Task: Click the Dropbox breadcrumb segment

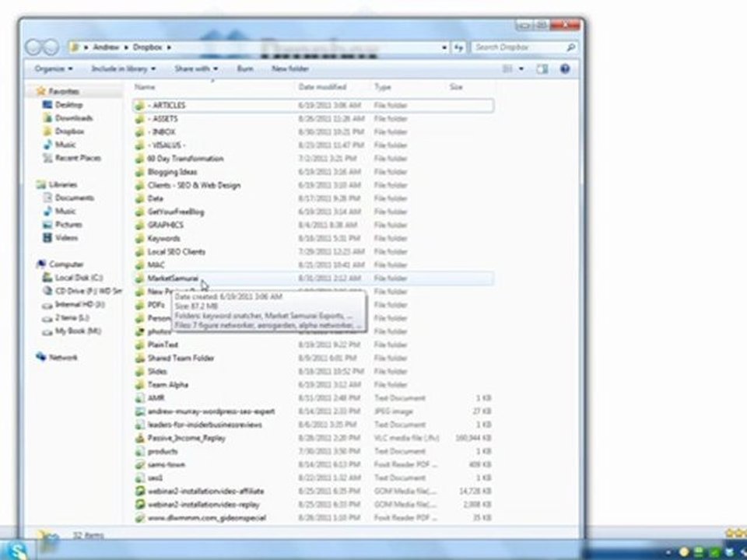Action: (147, 47)
